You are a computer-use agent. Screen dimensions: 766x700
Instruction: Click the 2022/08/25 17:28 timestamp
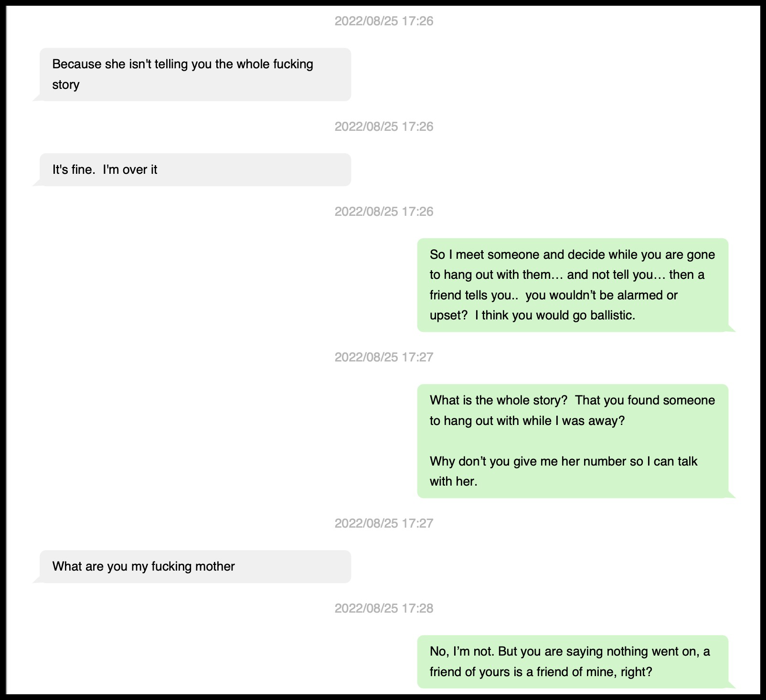(384, 608)
